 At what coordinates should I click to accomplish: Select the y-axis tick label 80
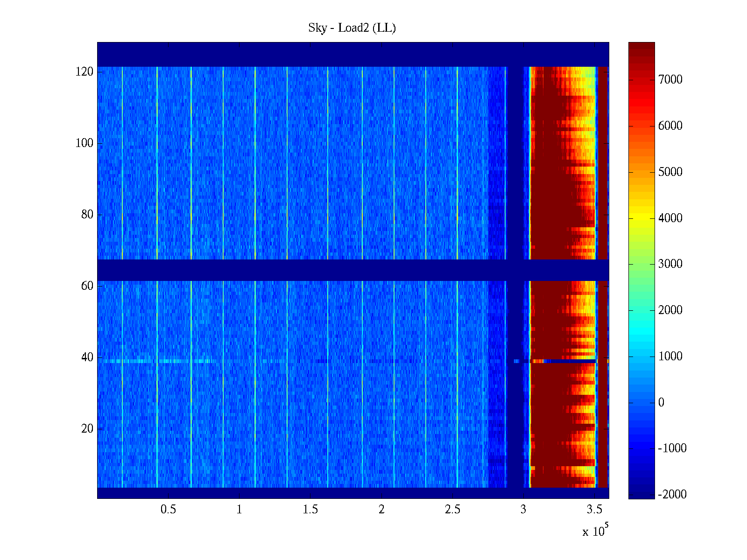pyautogui.click(x=87, y=215)
